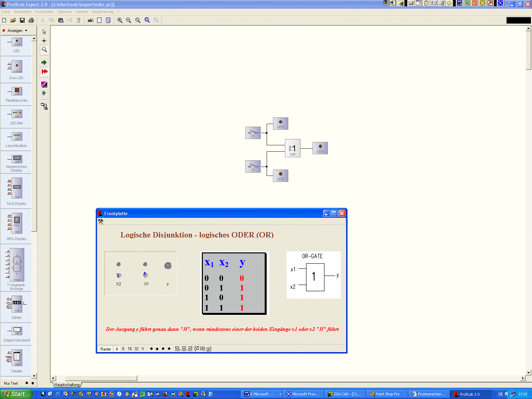This screenshot has height=399, width=532.
Task: Pick the Zähler counter component
Action: [16, 308]
